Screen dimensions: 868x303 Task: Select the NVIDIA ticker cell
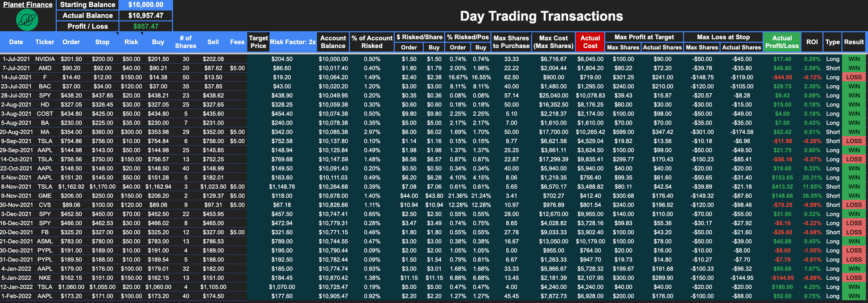(x=45, y=59)
